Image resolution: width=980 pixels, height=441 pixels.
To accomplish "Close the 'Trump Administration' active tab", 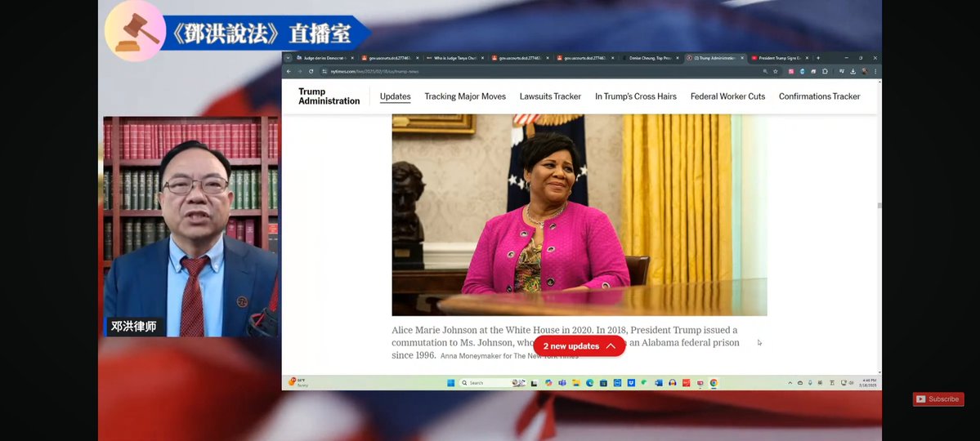I will pos(742,58).
